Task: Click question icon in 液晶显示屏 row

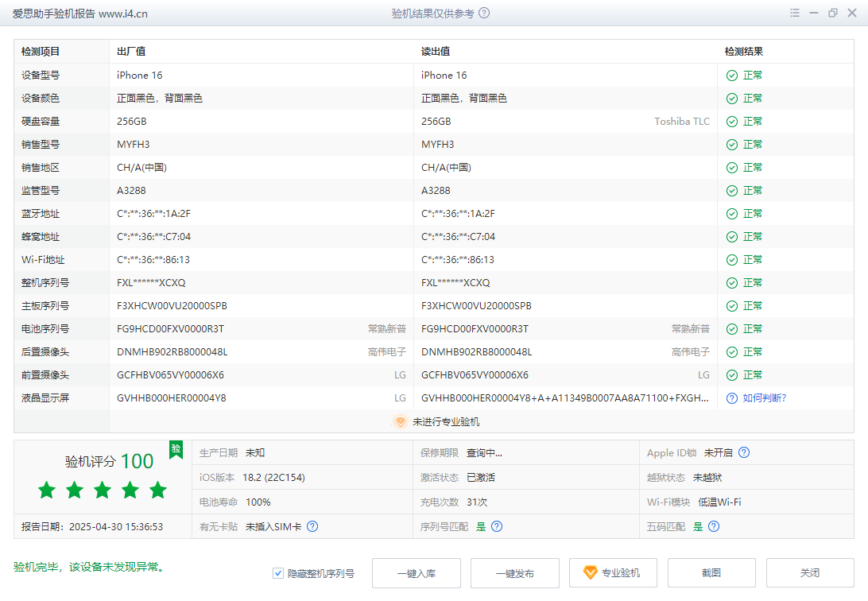Action: click(x=732, y=398)
